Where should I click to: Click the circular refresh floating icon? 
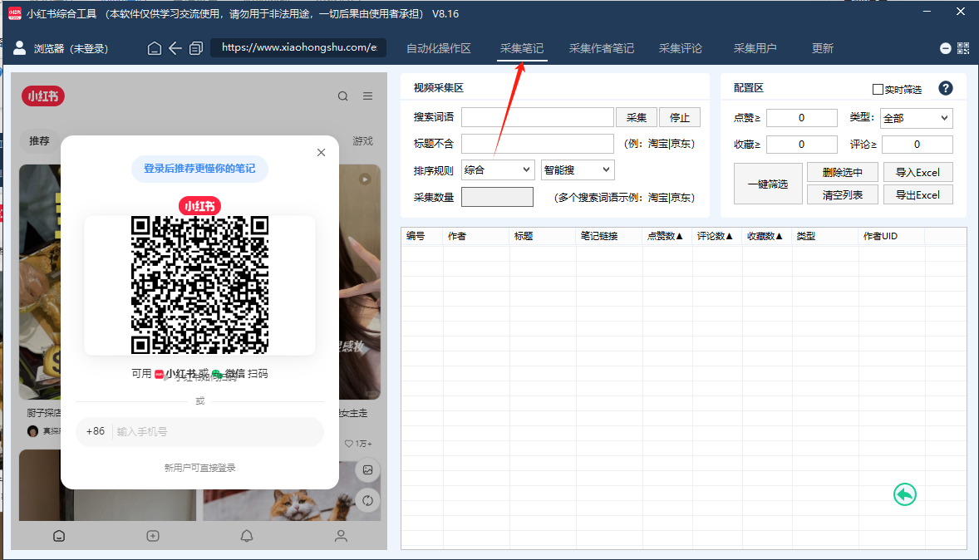point(368,500)
